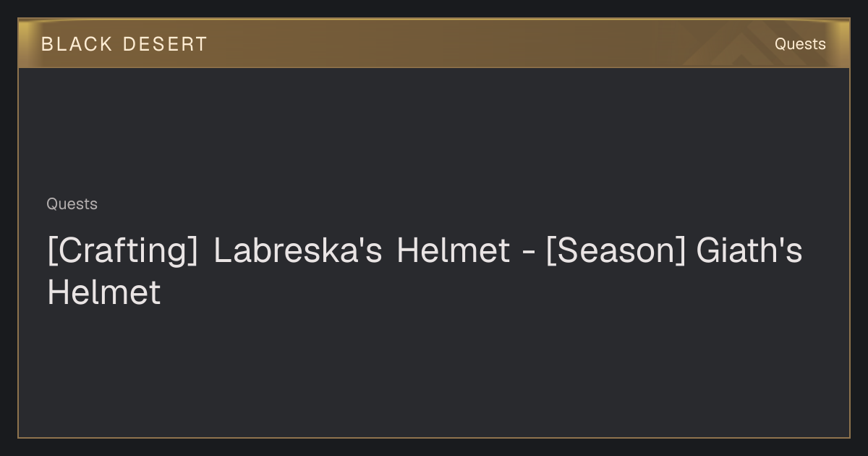Select the [Season] tag in the title
This screenshot has width=868, height=456.
(x=616, y=251)
